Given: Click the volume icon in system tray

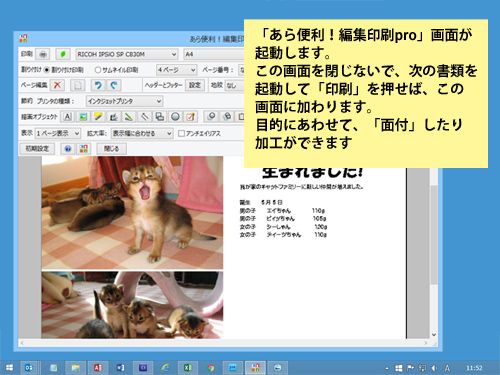Looking at the screenshot, I should [434, 368].
